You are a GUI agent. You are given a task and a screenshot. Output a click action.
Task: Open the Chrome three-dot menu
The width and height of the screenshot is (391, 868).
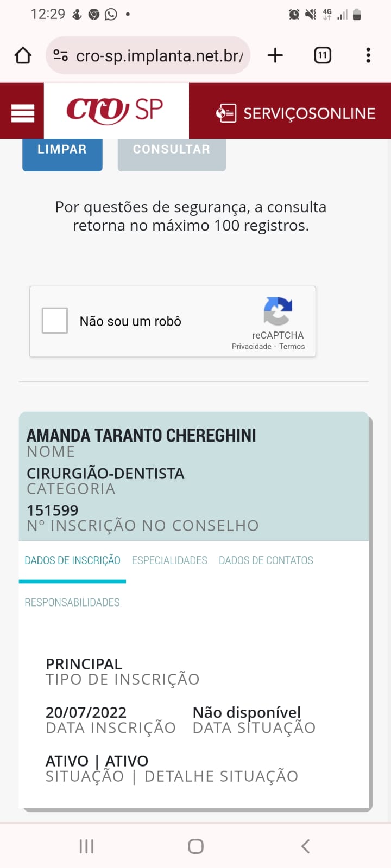368,55
